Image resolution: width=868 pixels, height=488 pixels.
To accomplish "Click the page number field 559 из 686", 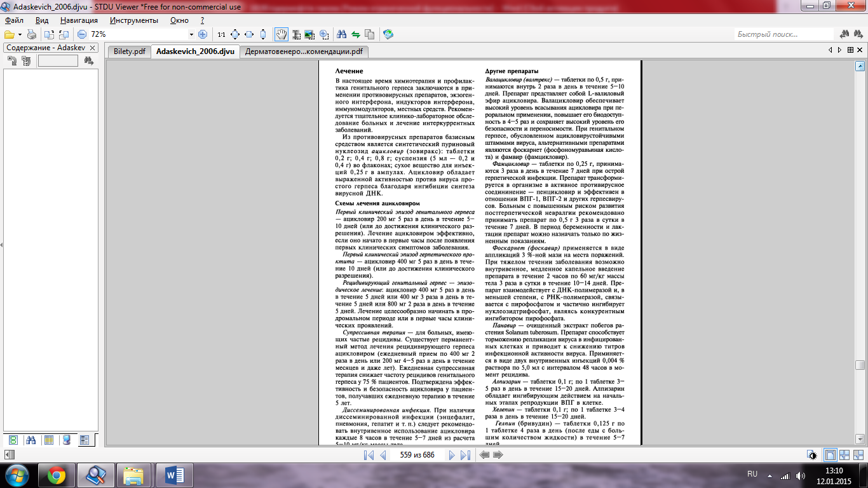I will (x=417, y=455).
